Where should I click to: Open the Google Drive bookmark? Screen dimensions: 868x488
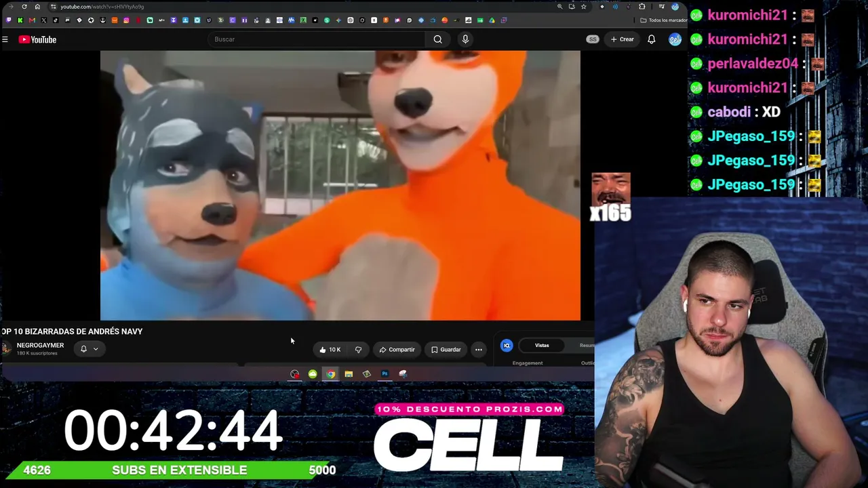492,20
